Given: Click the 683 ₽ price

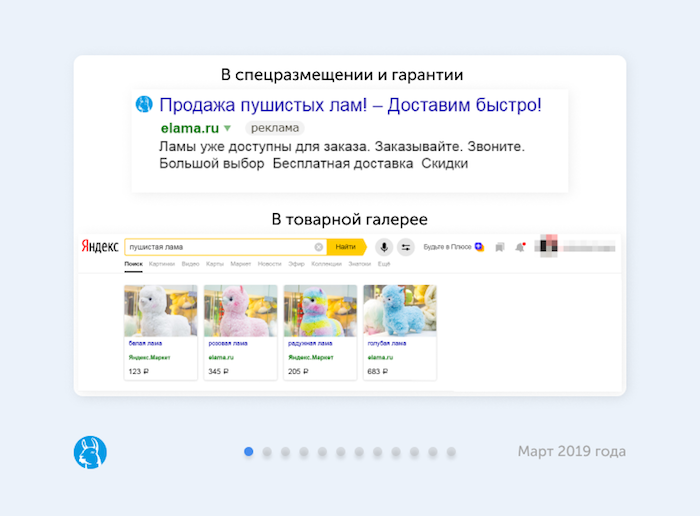Looking at the screenshot, I should pos(378,371).
